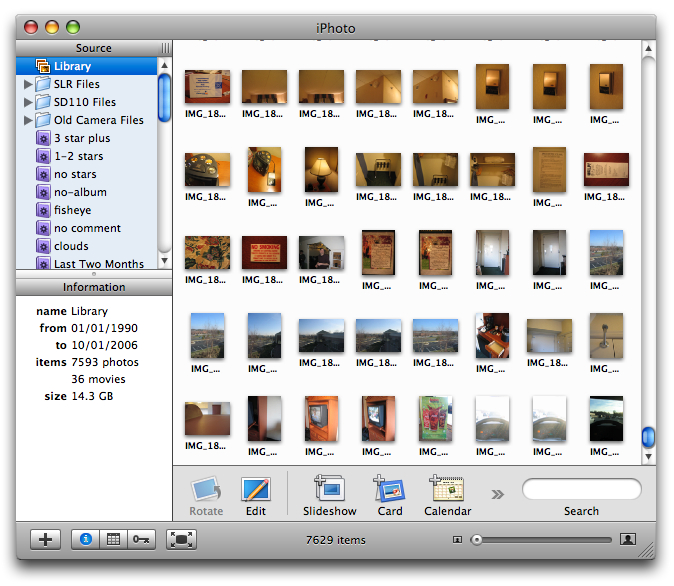Show more toolbar items via double chevron

click(x=497, y=494)
